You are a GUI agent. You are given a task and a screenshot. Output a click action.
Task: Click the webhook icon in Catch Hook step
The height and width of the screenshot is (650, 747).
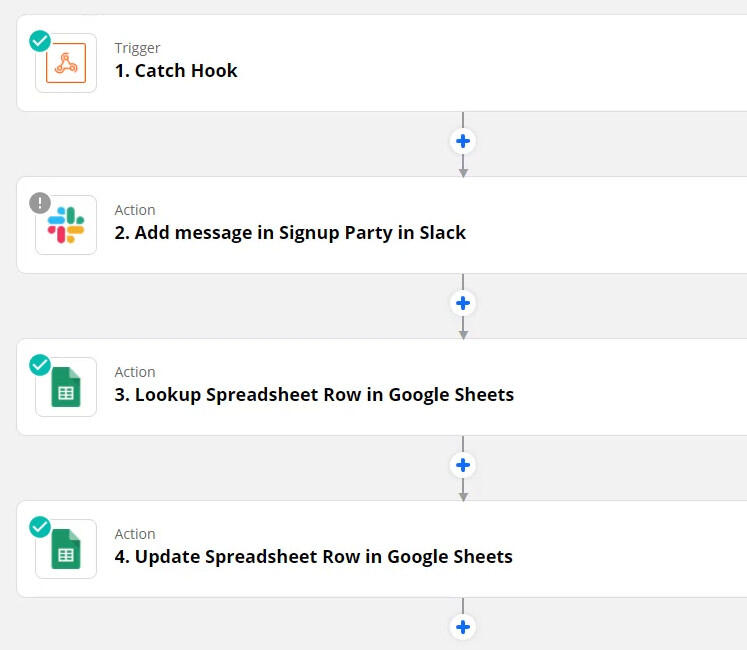point(66,64)
